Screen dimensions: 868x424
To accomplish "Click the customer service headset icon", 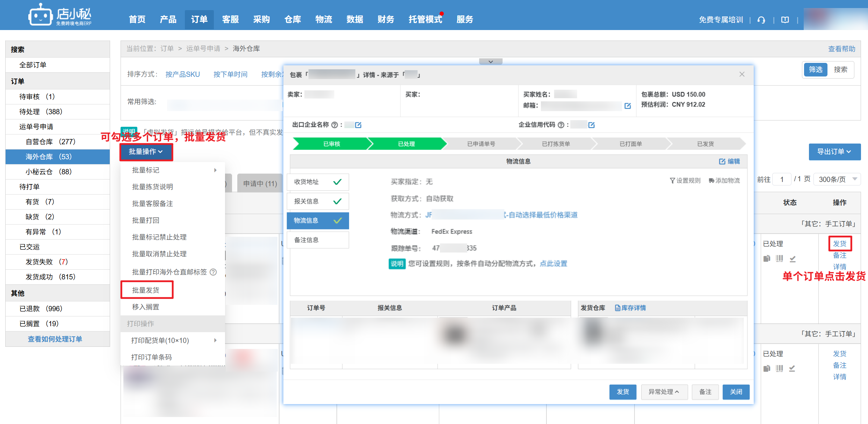I will tap(761, 20).
